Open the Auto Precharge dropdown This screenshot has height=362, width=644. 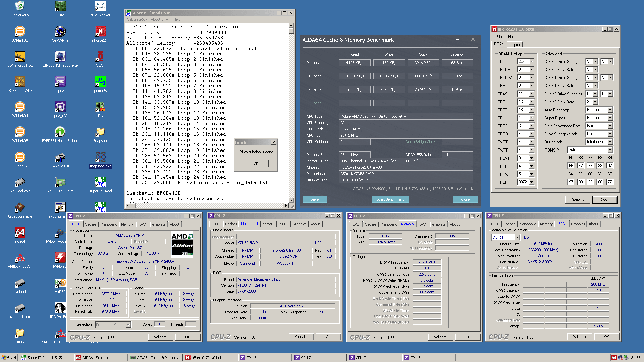tap(610, 110)
